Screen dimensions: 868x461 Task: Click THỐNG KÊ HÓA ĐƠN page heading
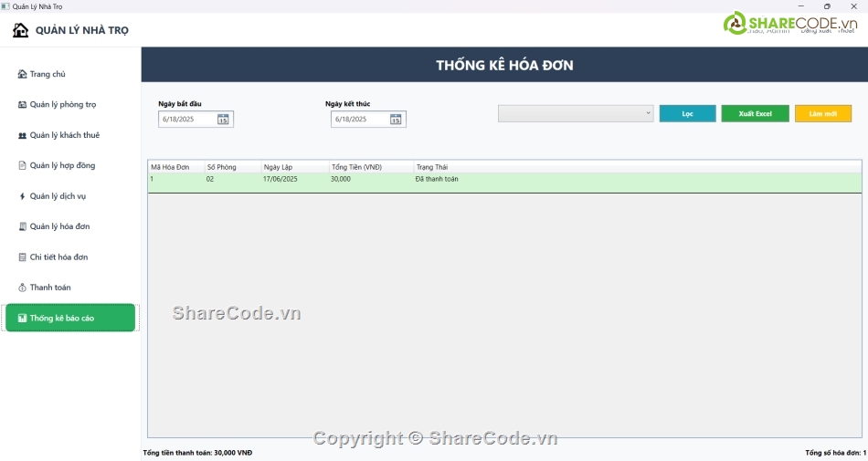(504, 65)
